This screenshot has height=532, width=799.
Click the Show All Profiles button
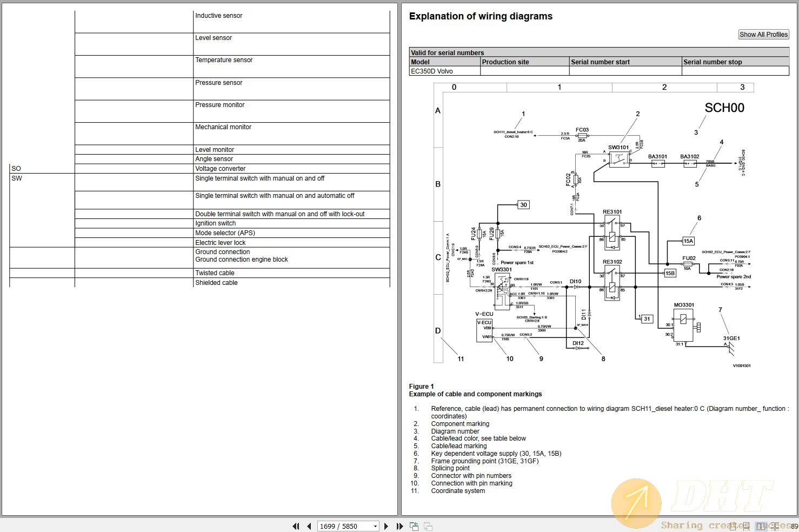coord(764,34)
